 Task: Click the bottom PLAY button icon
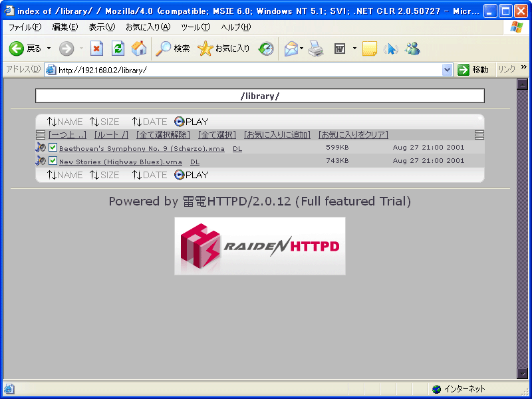(x=191, y=175)
